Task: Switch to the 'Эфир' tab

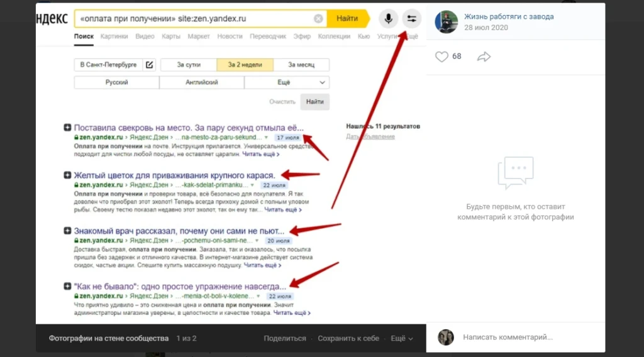Action: (x=302, y=36)
